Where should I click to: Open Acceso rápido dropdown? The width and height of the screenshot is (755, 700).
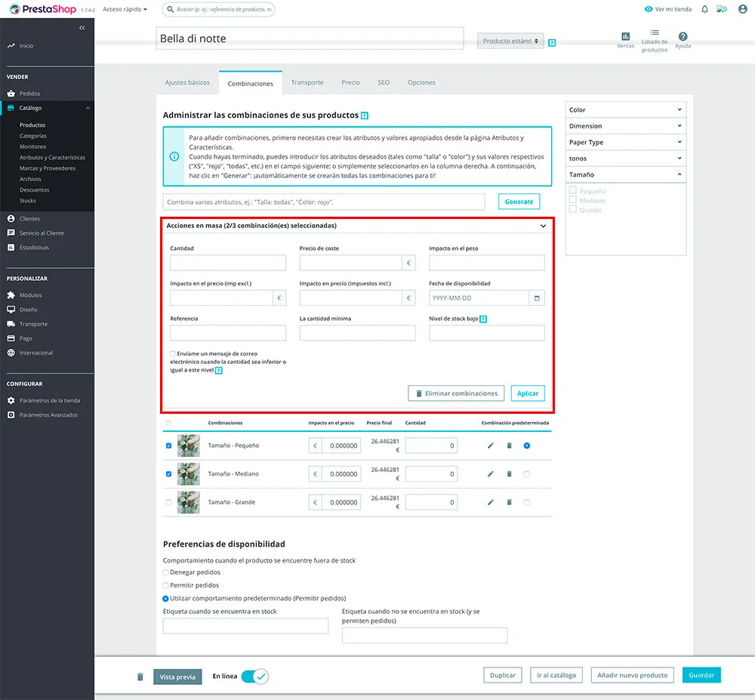click(x=125, y=9)
